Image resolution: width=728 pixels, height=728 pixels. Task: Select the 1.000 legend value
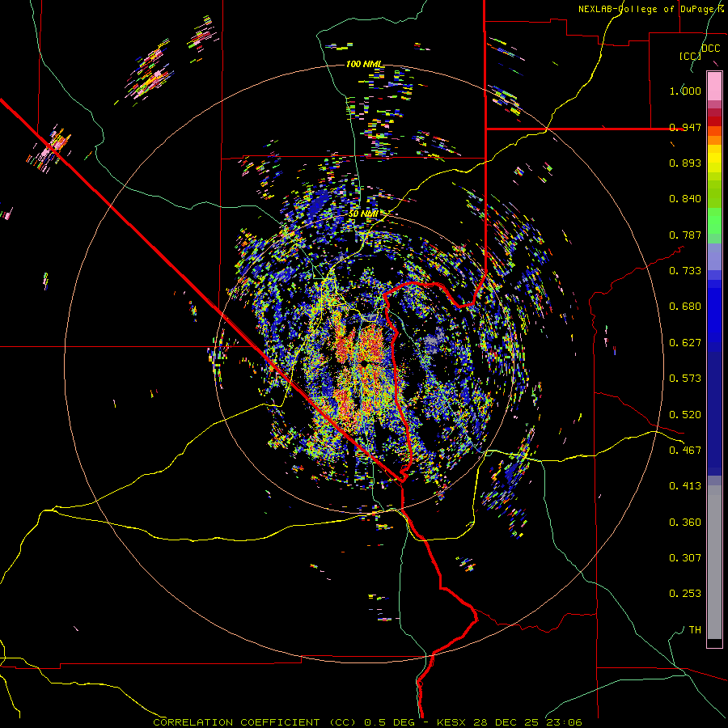(685, 91)
